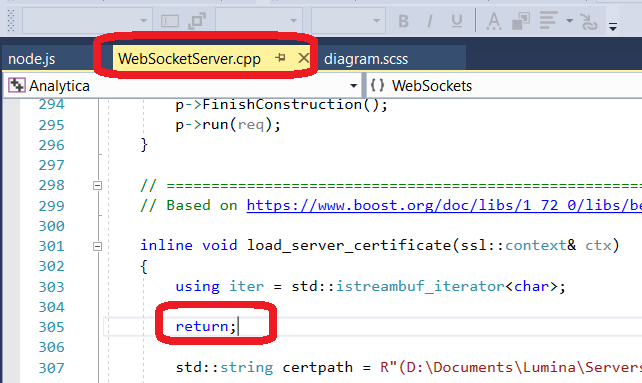This screenshot has width=642, height=383.
Task: Toggle Underline formatting in toolbar
Action: click(x=457, y=21)
